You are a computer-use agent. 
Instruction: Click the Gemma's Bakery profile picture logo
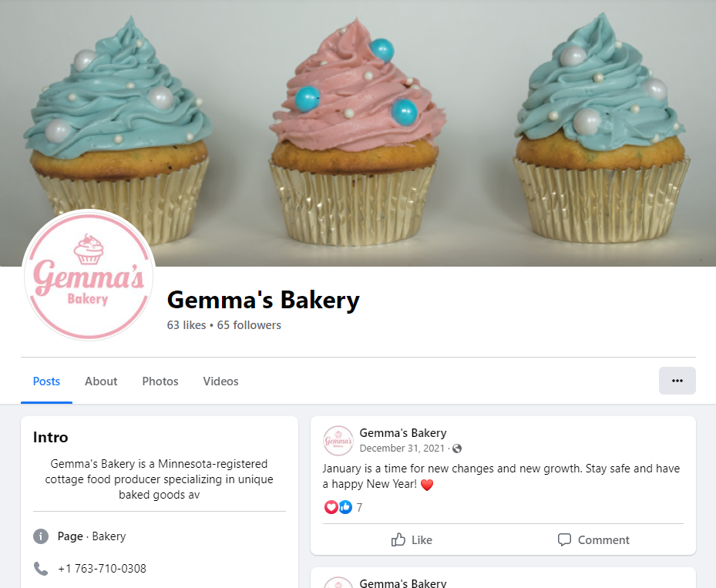[x=89, y=275]
